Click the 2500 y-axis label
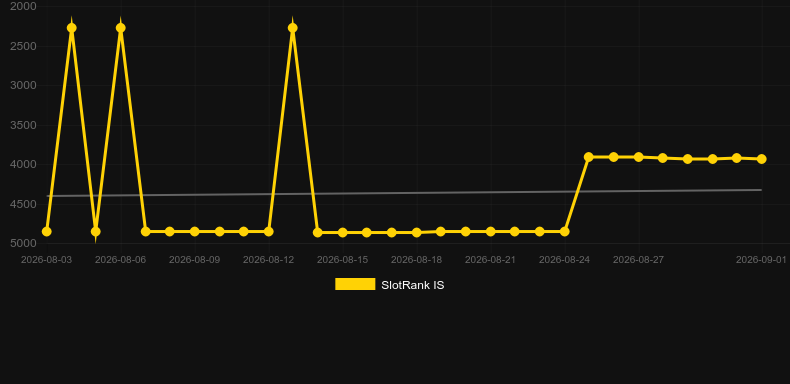Viewport: 790px width, 384px height. (23, 46)
